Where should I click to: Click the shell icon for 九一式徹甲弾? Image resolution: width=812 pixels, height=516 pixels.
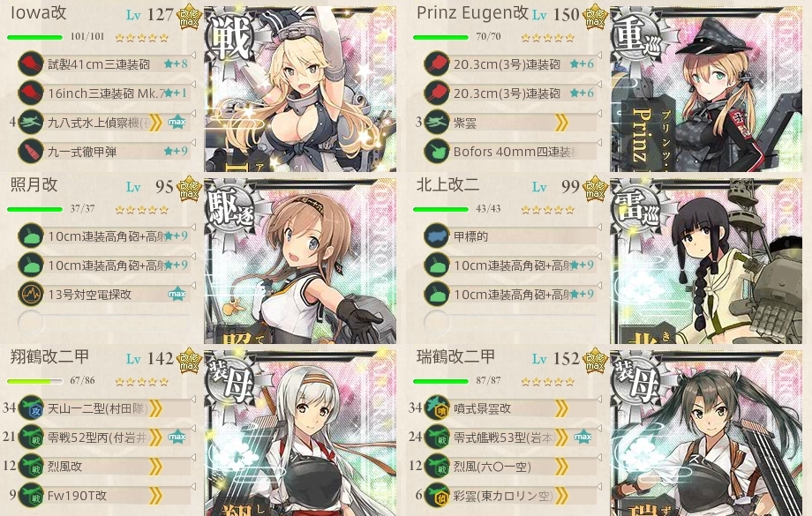point(31,151)
